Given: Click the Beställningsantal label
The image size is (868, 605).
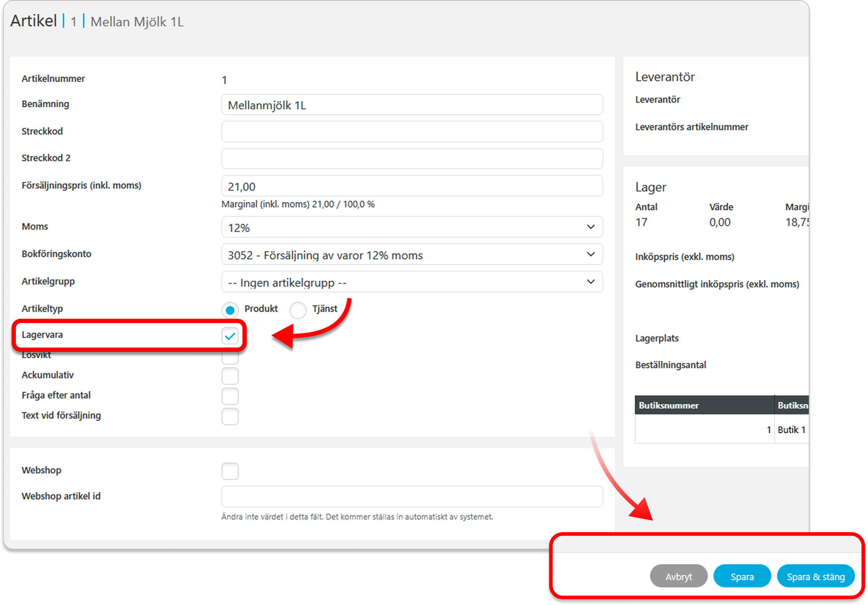Looking at the screenshot, I should [670, 365].
